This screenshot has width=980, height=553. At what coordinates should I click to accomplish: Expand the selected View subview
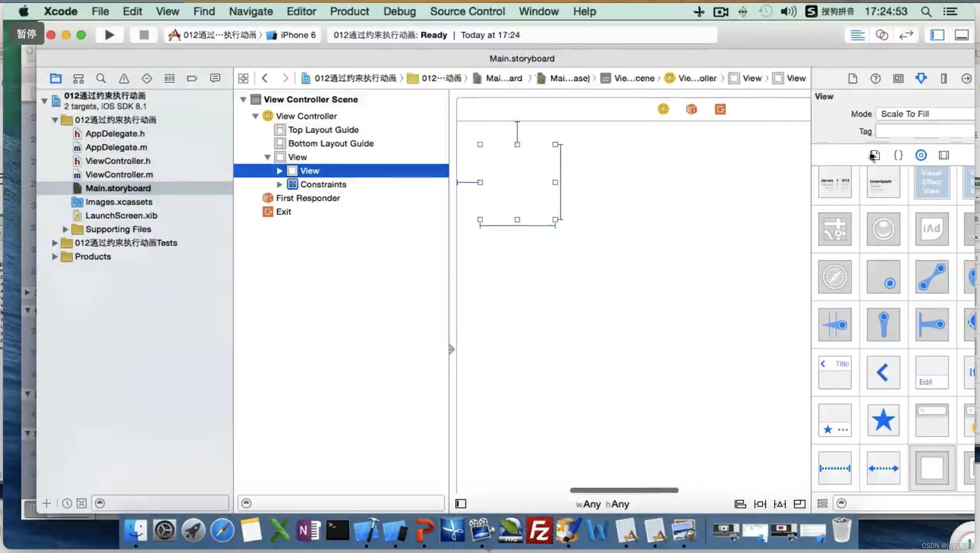(279, 171)
